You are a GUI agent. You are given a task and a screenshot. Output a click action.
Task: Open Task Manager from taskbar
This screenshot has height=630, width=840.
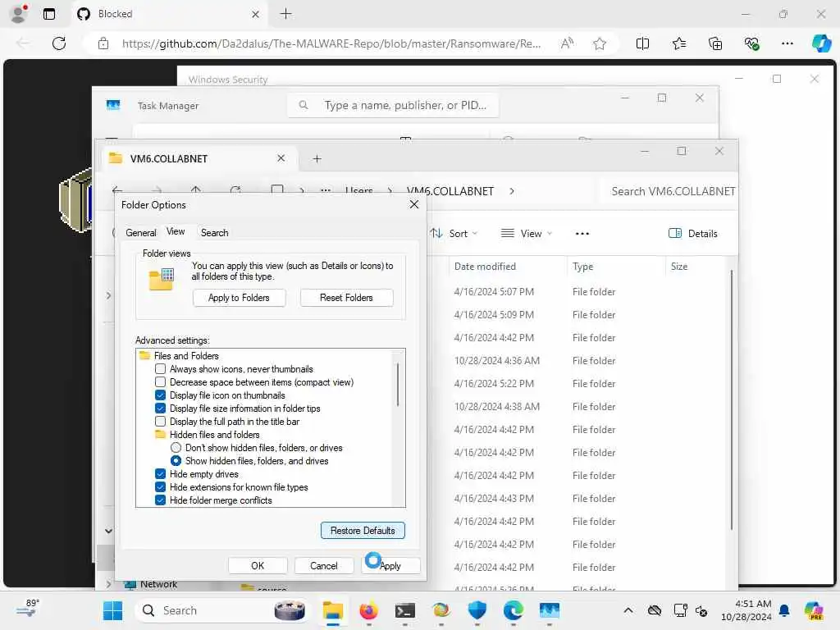549,610
